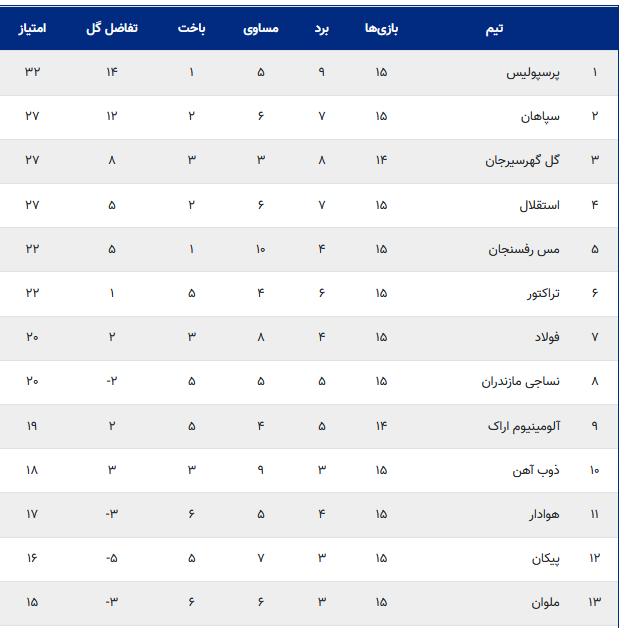Viewport: 621px width, 628px height.
Task: Select team name تراکتور
Action: click(x=543, y=294)
